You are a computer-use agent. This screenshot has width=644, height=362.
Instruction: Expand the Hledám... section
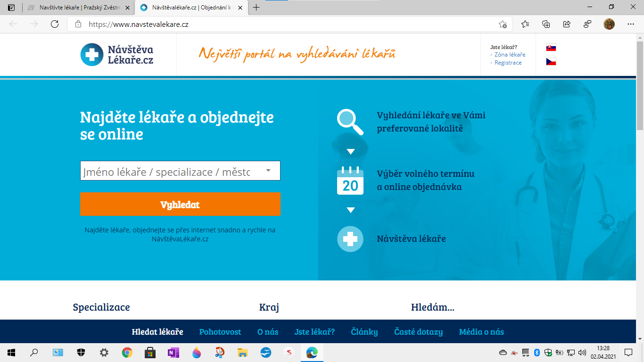pos(432,307)
